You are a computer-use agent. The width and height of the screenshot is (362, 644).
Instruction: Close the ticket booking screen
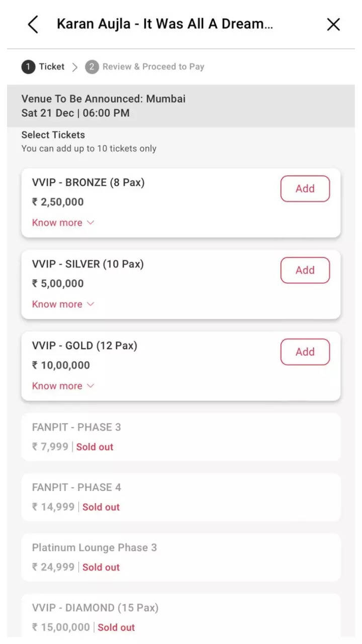coord(333,24)
